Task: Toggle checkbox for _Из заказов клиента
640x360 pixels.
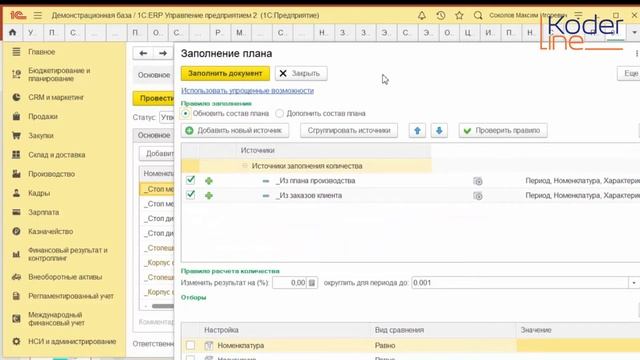Action: pos(191,195)
